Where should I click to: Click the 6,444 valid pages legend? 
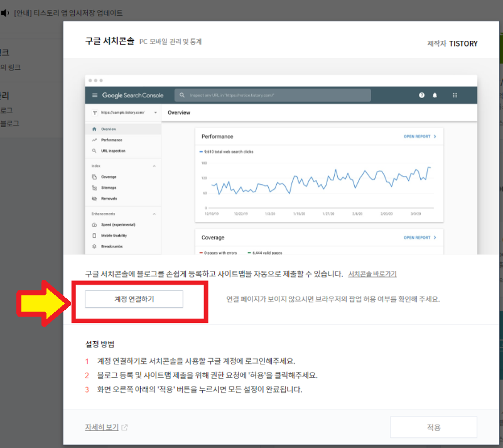pos(265,253)
